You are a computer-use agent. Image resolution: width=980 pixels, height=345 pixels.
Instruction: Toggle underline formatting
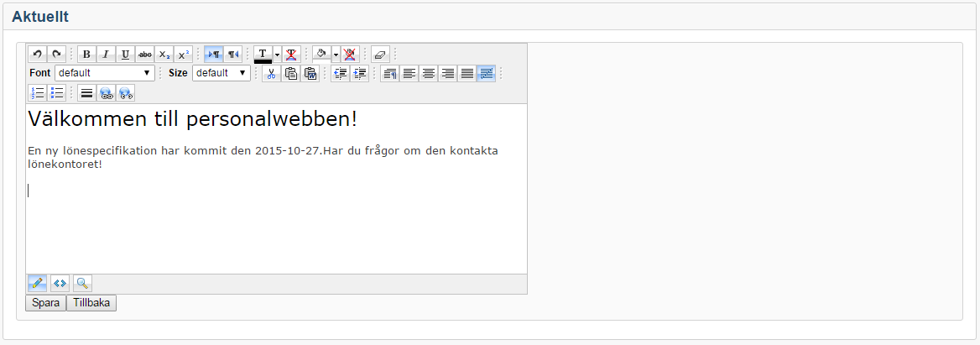(126, 54)
